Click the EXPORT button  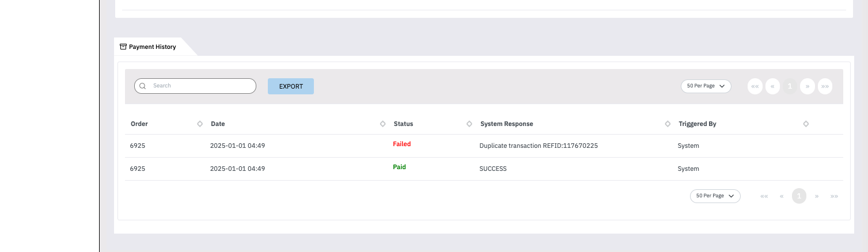(291, 86)
